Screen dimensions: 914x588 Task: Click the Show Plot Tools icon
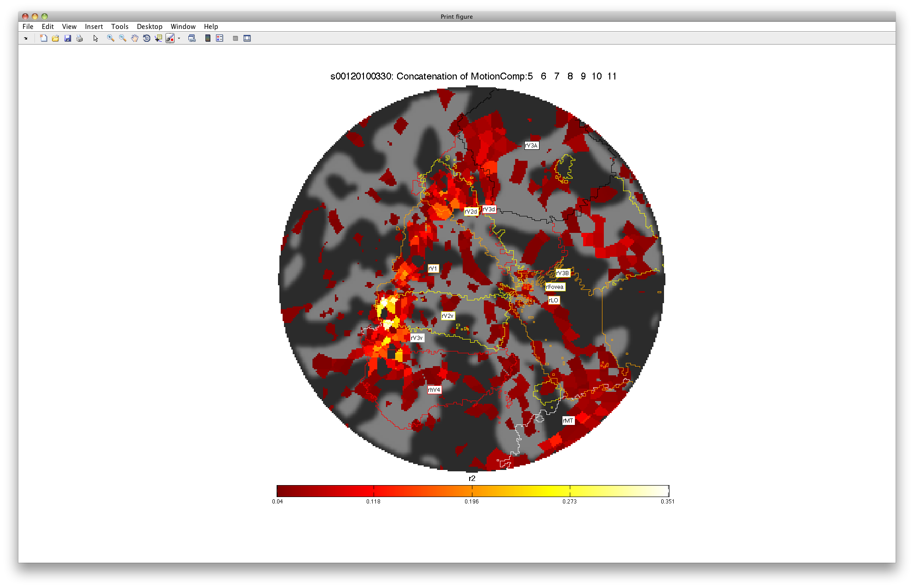[247, 38]
